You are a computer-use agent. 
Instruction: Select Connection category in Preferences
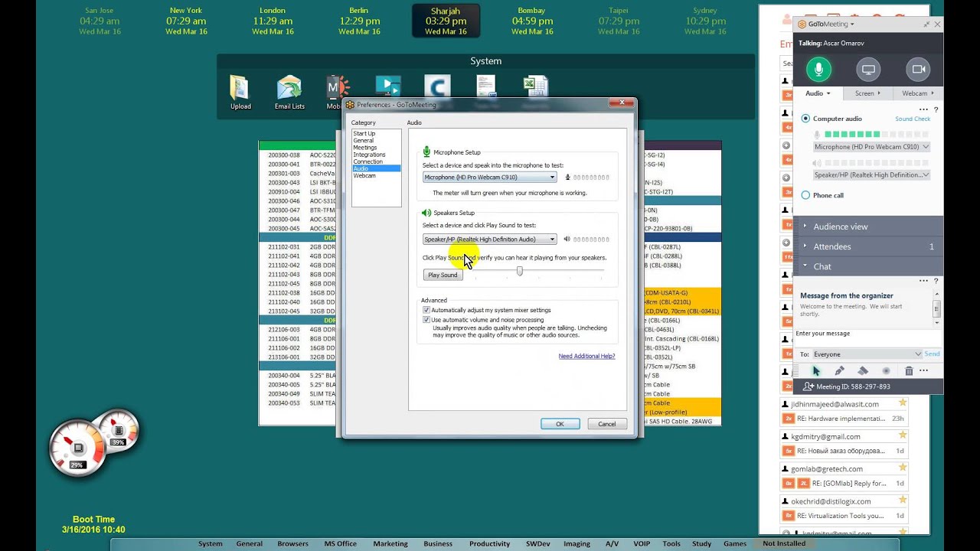click(x=367, y=161)
